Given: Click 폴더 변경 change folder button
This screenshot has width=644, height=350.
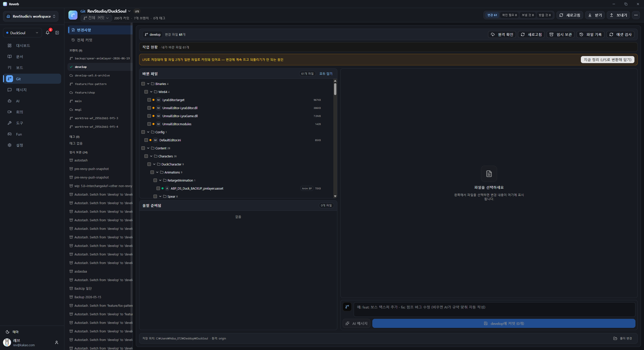Looking at the screenshot, I should click(x=623, y=338).
